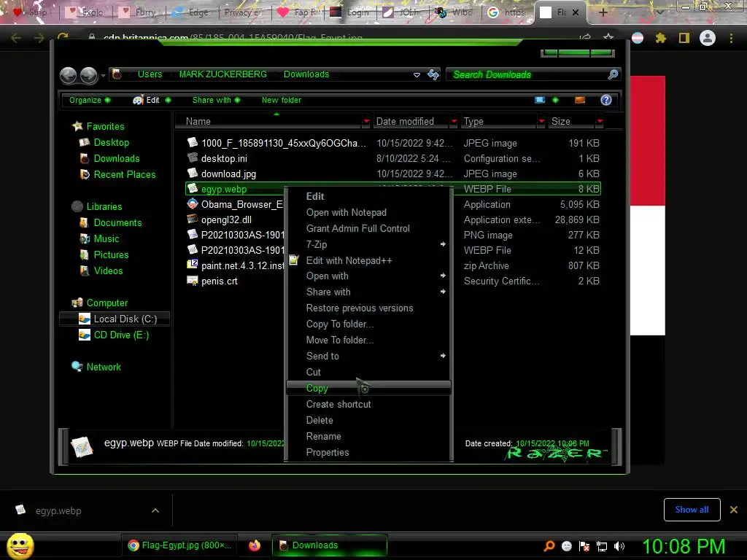Open Date modified column filter dropdown
The width and height of the screenshot is (747, 560).
coord(454,122)
